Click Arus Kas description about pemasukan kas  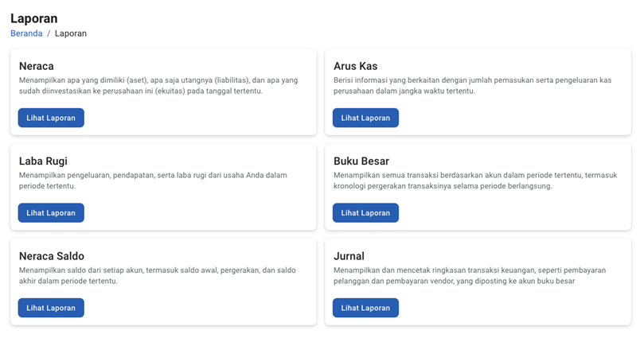click(472, 85)
